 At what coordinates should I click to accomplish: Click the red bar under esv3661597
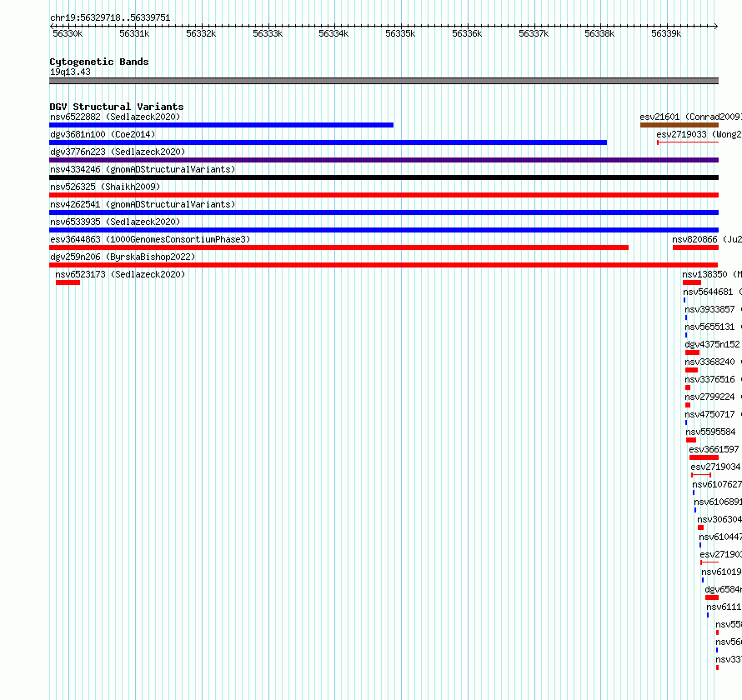click(704, 457)
